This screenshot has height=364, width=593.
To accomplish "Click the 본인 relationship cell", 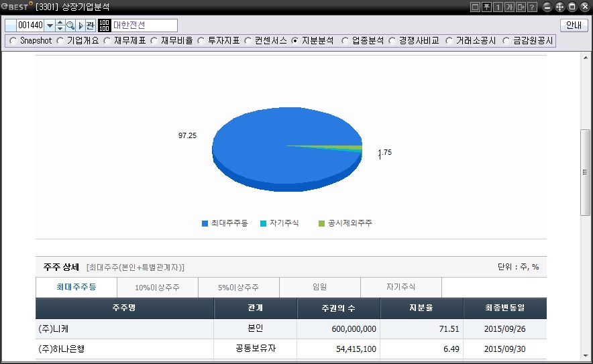I will click(x=256, y=329).
